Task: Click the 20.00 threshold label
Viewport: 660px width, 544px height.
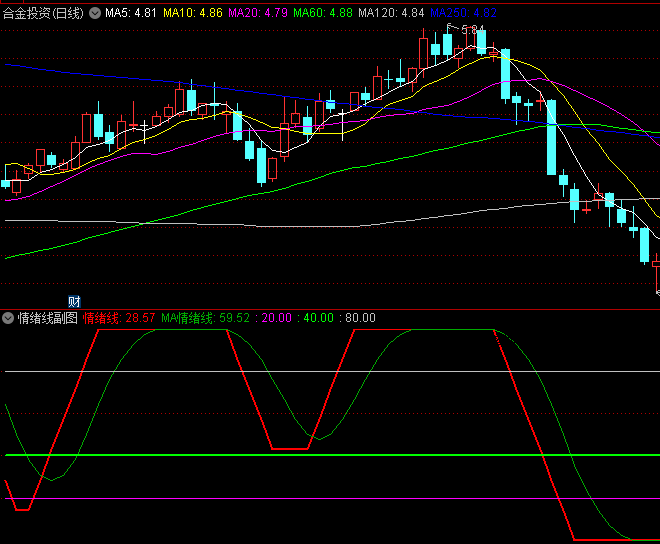Action: (x=276, y=318)
